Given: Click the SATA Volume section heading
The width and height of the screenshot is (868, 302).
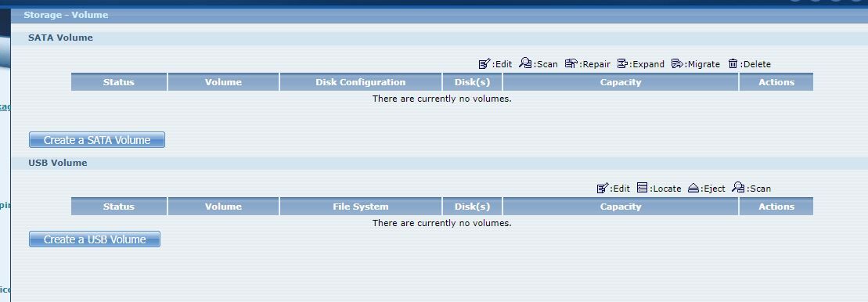Looking at the screenshot, I should coord(60,38).
